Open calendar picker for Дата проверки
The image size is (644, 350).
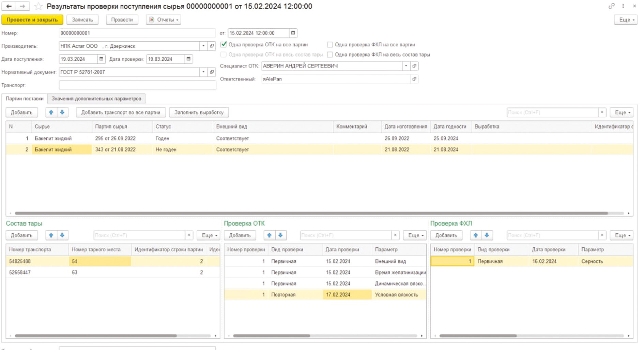pos(188,59)
